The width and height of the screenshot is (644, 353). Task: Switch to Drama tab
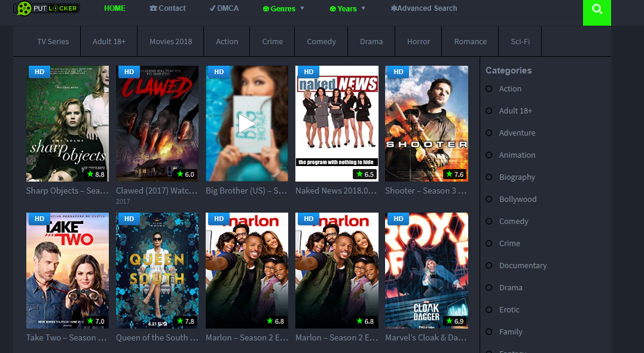[x=371, y=41]
